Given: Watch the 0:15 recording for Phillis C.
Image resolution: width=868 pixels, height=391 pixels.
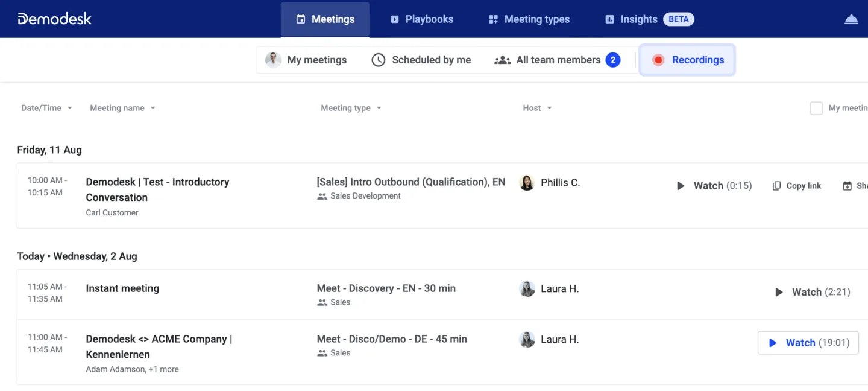Looking at the screenshot, I should (714, 186).
